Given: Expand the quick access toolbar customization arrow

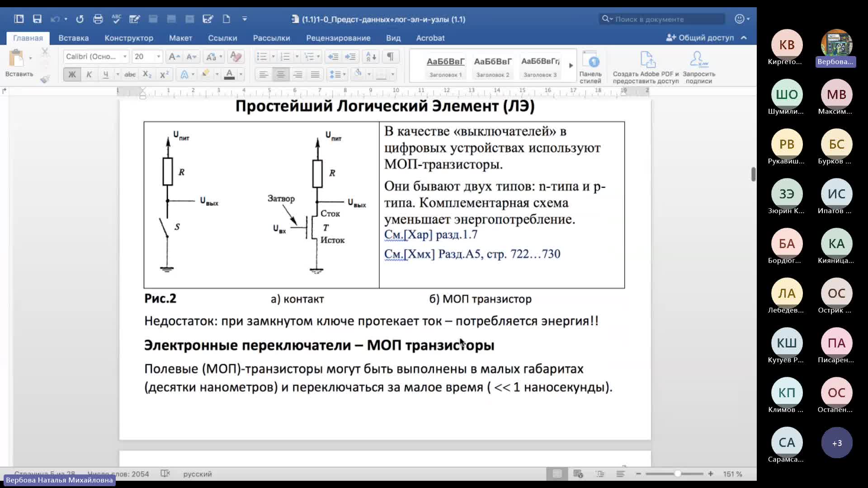Looking at the screenshot, I should click(245, 19).
